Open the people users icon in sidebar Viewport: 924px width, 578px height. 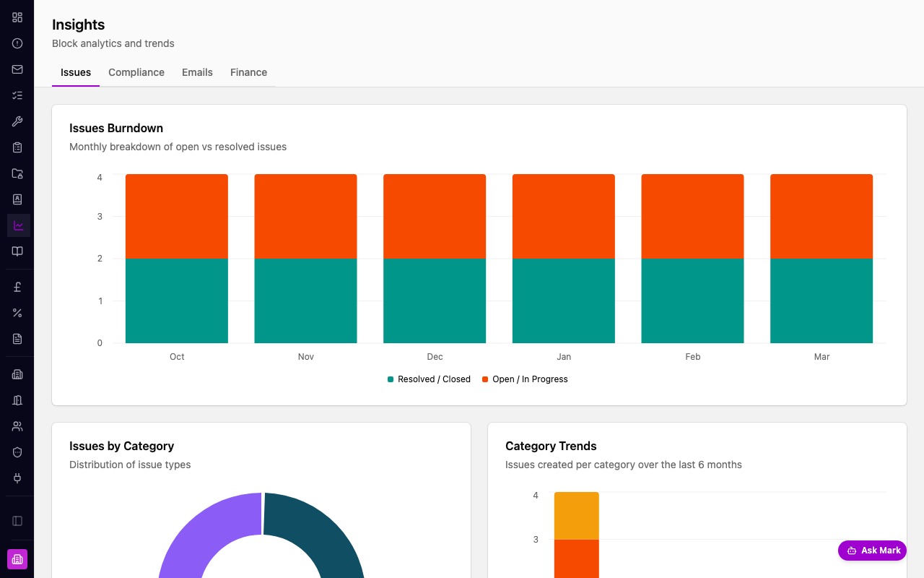(17, 426)
